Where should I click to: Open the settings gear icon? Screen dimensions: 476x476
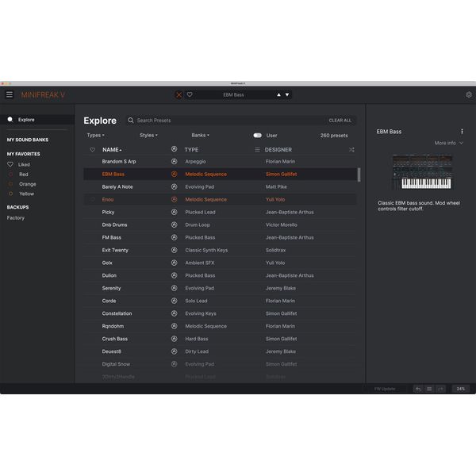coord(469,94)
